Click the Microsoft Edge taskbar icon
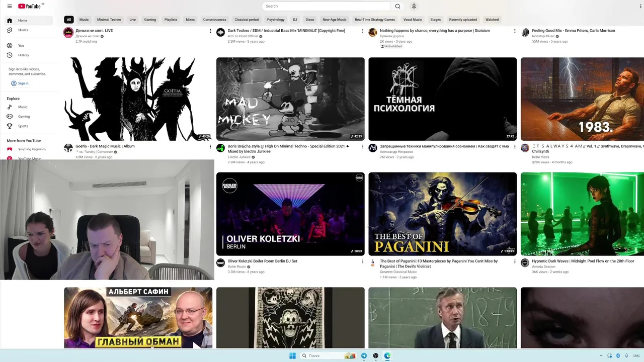 point(387,355)
